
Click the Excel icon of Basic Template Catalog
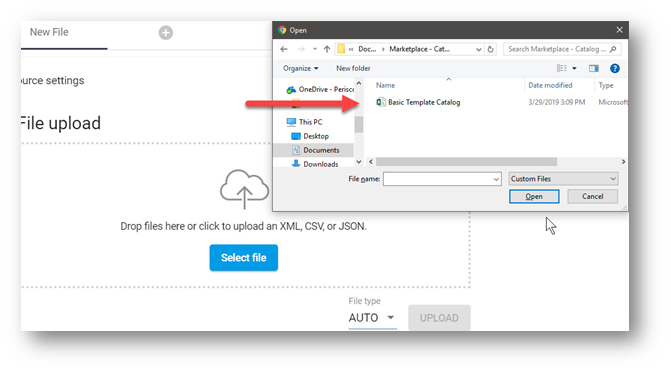pos(380,102)
